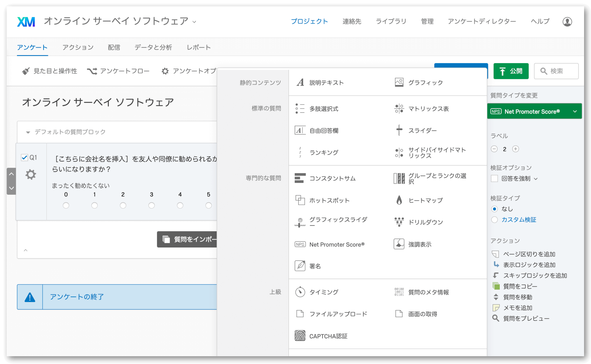Click ページ区切りを追加 action

(524, 254)
